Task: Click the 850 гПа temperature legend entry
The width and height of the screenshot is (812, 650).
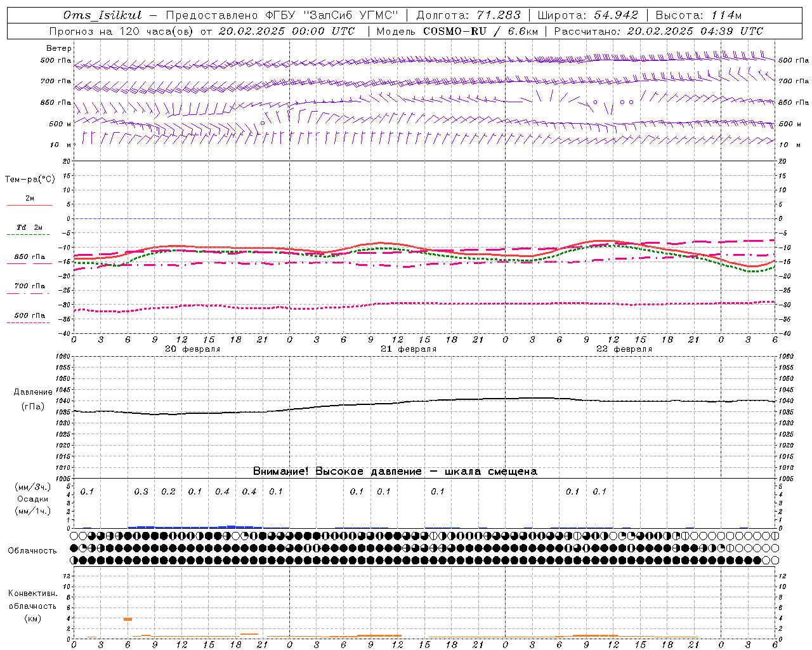Action: pyautogui.click(x=30, y=257)
